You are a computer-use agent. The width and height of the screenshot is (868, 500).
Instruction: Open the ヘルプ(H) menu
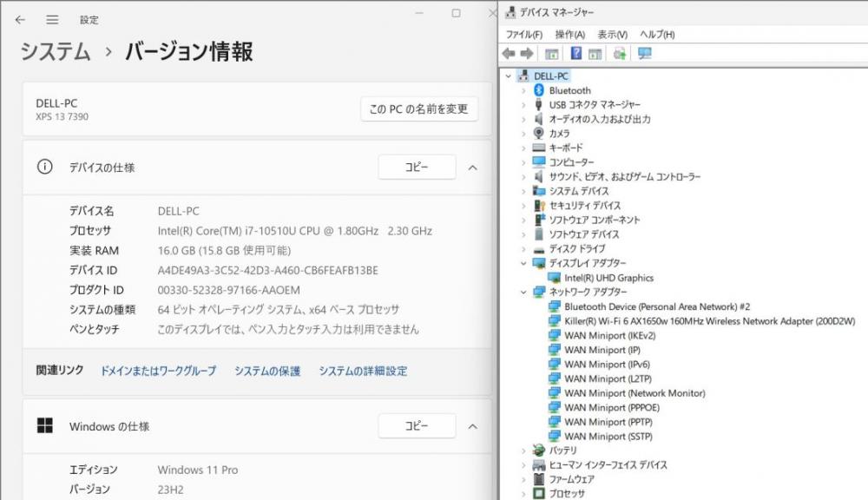point(657,35)
